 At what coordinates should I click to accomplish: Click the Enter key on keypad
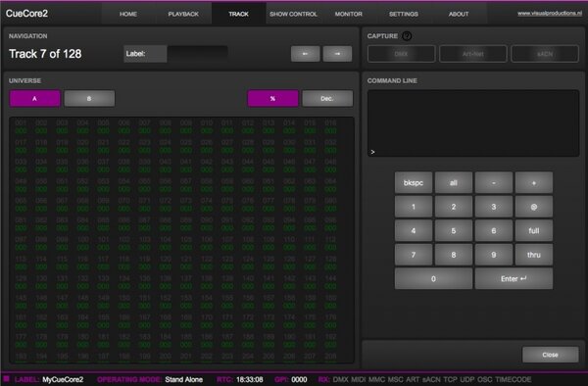514,279
